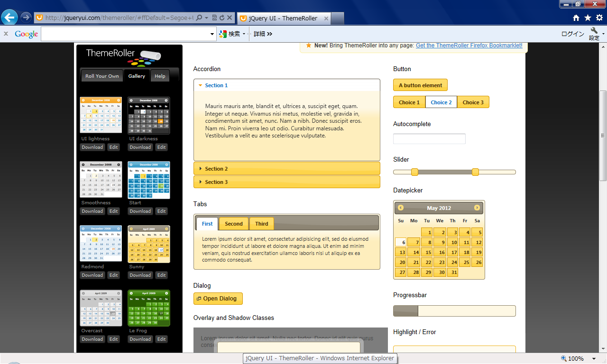The height and width of the screenshot is (364, 607).
Task: Open the Favorites star icon
Action: click(x=588, y=18)
